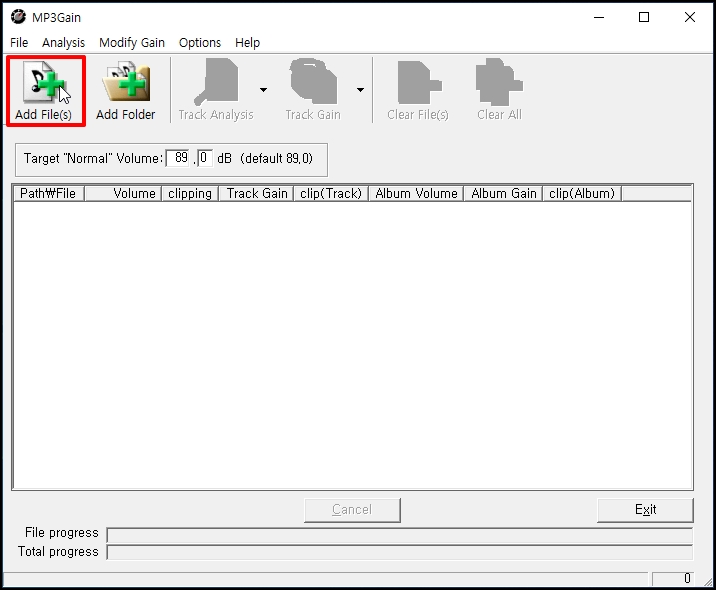The width and height of the screenshot is (716, 590).
Task: Sort by the Album Volume column header
Action: click(416, 194)
